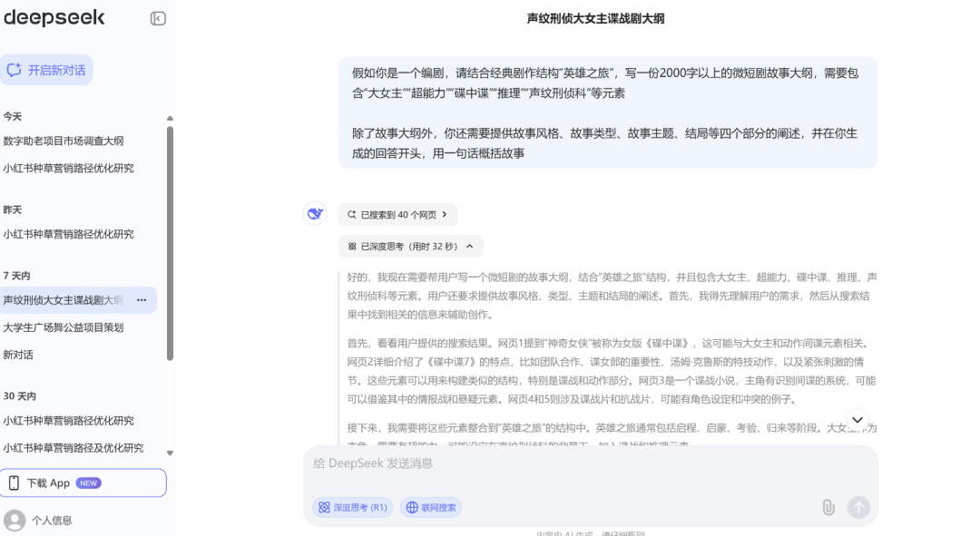Click the 今天 section header
This screenshot has width=980, height=536.
click(13, 117)
